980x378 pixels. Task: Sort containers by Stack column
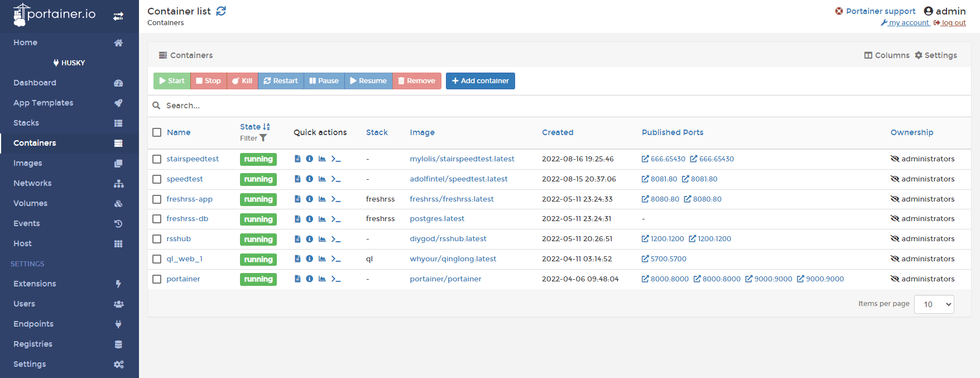(377, 132)
